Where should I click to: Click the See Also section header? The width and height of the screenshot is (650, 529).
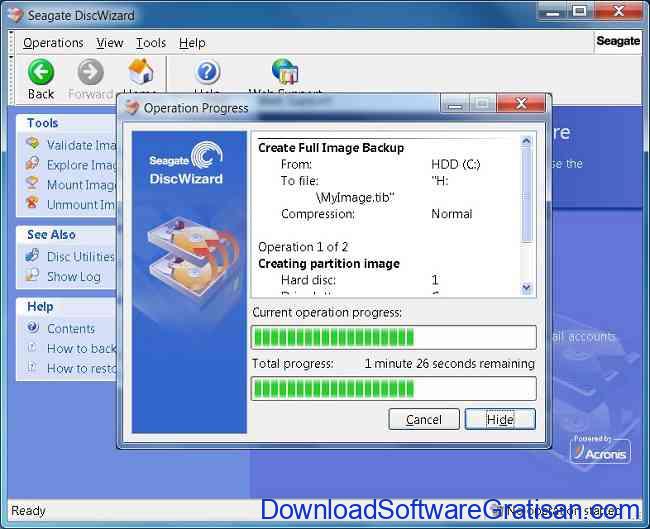coord(51,235)
